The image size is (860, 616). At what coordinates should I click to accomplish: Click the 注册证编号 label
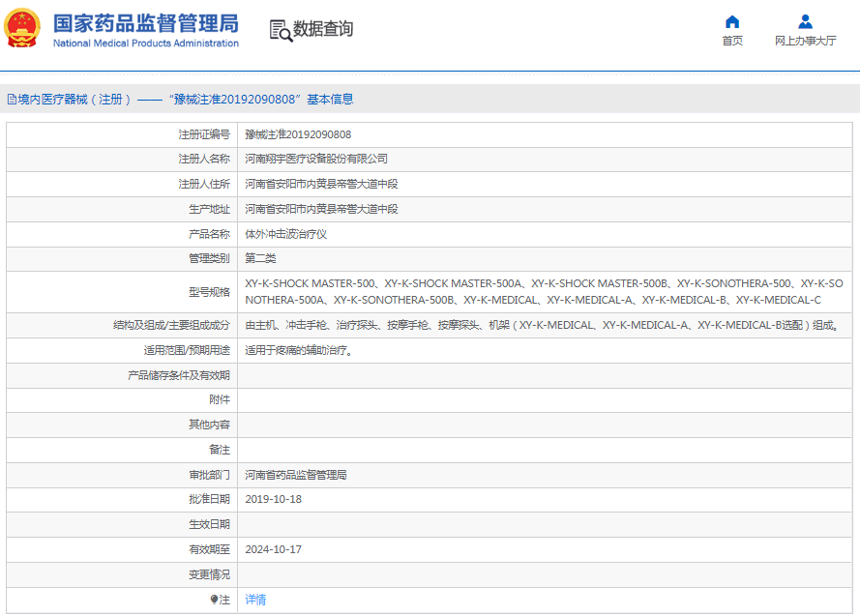pyautogui.click(x=204, y=134)
